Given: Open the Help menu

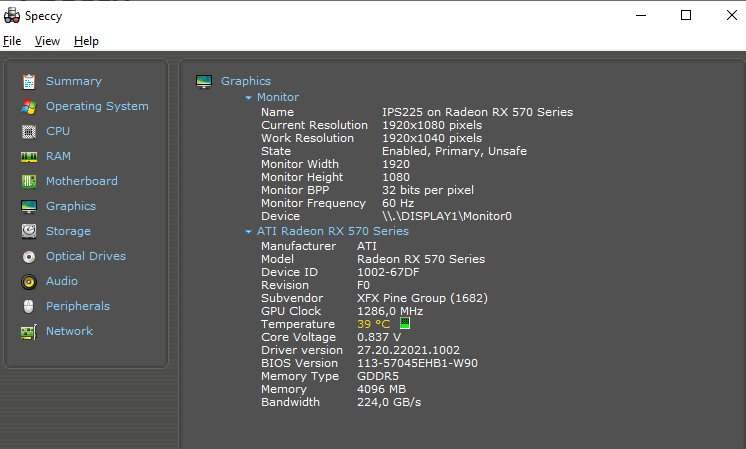Looking at the screenshot, I should (x=86, y=41).
